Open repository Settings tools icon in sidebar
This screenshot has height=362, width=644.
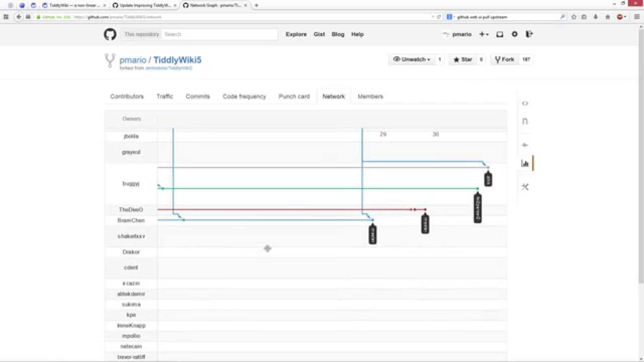525,187
